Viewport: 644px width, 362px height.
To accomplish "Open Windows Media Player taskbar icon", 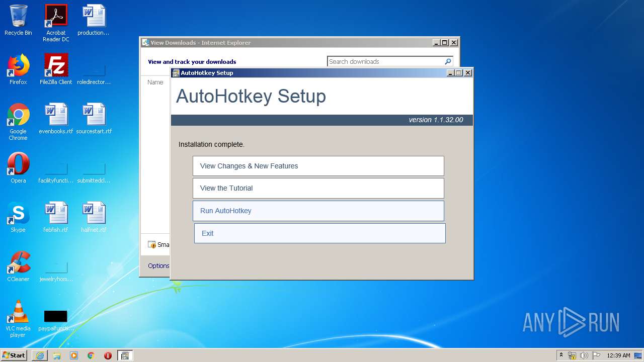I will (74, 355).
